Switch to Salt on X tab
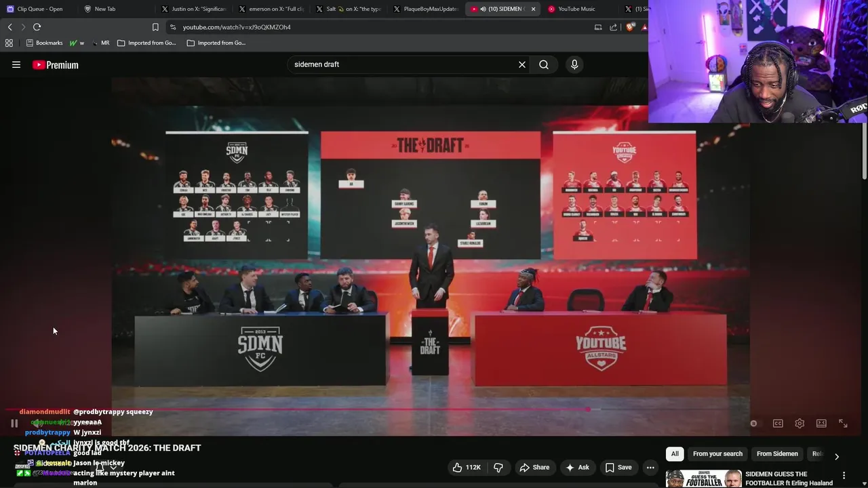Viewport: 868px width, 488px height. (349, 9)
